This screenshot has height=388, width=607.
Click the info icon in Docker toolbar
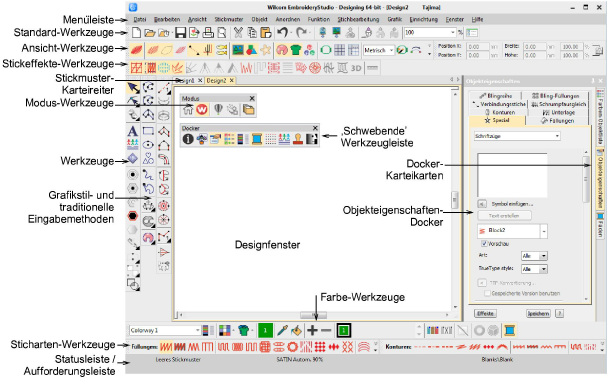[188, 139]
